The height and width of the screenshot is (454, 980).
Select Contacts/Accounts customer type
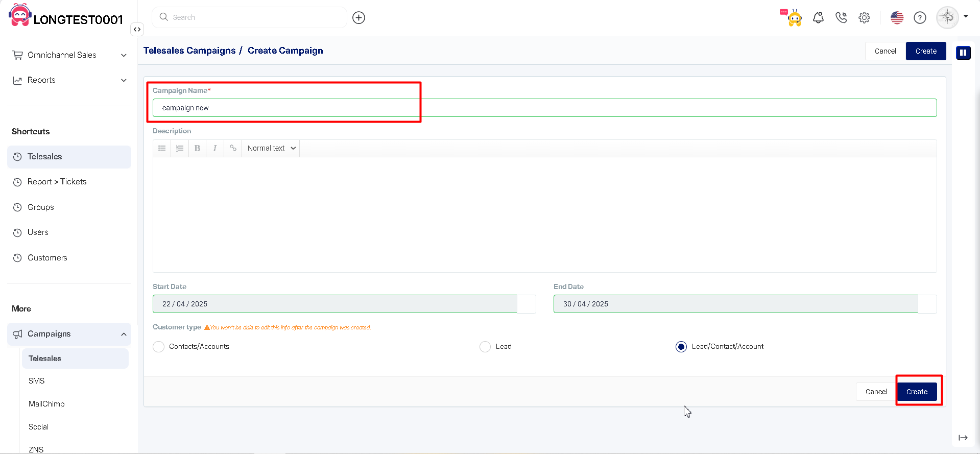pyautogui.click(x=159, y=347)
